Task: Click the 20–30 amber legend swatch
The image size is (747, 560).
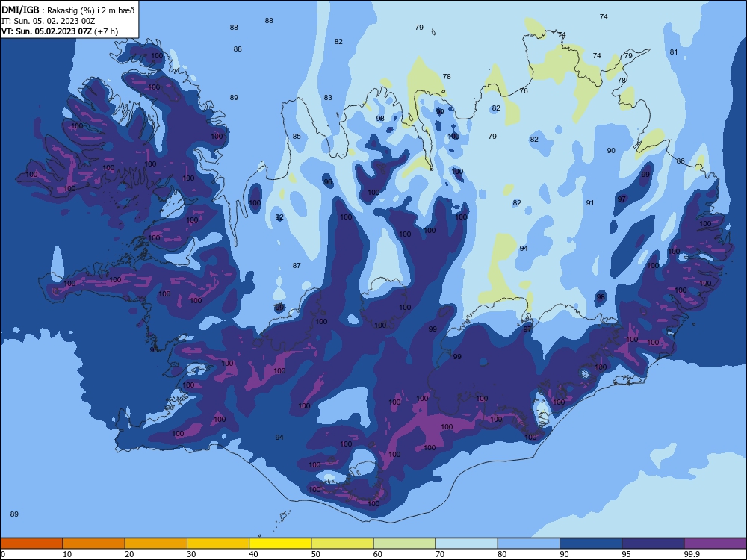Action: tap(156, 544)
